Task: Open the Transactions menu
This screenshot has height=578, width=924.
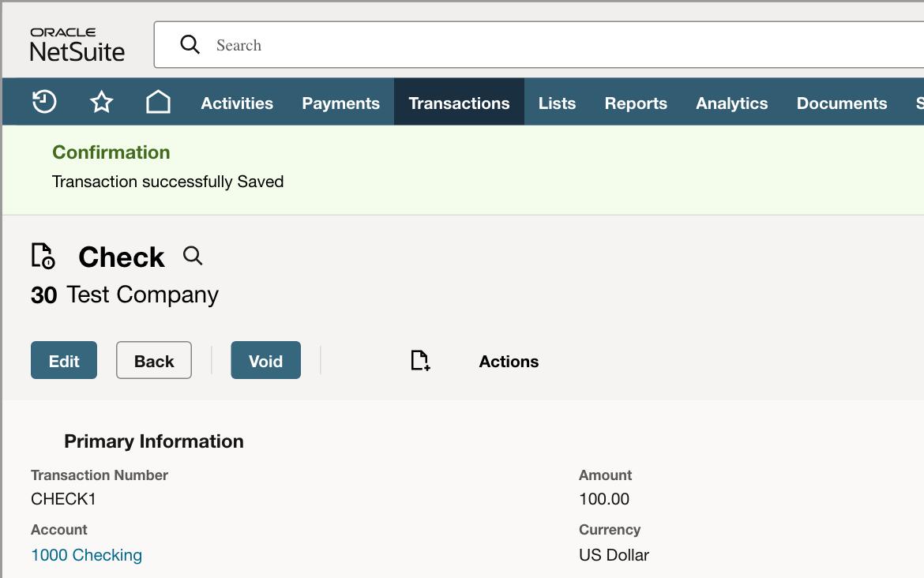Action: click(x=459, y=103)
